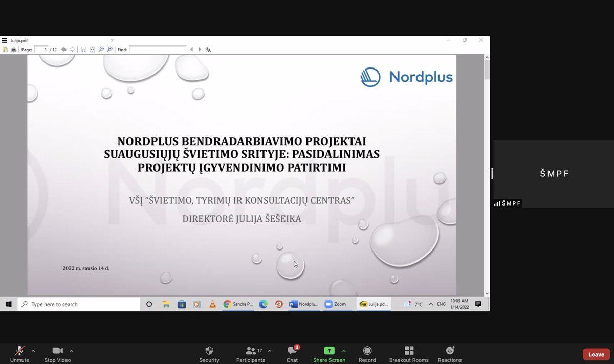Click the previous page back arrow

63,49
